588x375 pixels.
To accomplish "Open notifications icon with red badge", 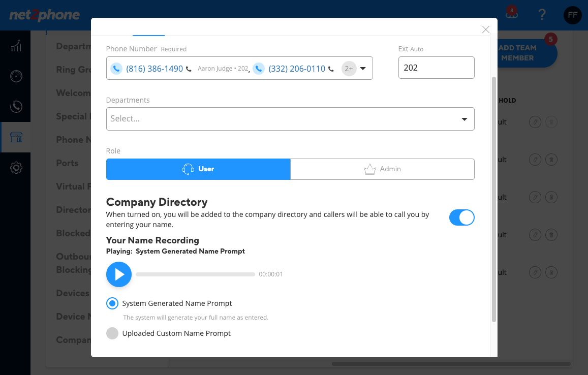I will click(511, 12).
